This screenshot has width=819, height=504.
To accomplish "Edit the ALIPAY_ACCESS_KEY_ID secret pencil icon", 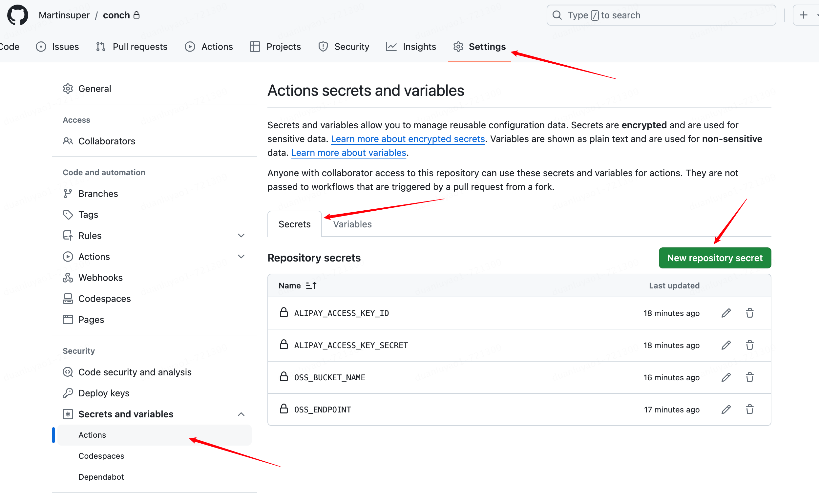I will point(726,313).
